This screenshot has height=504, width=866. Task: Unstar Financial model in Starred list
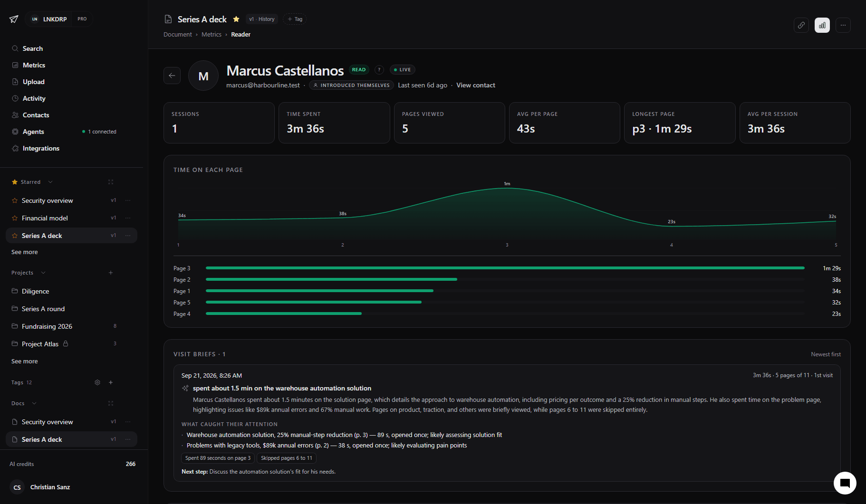tap(15, 218)
